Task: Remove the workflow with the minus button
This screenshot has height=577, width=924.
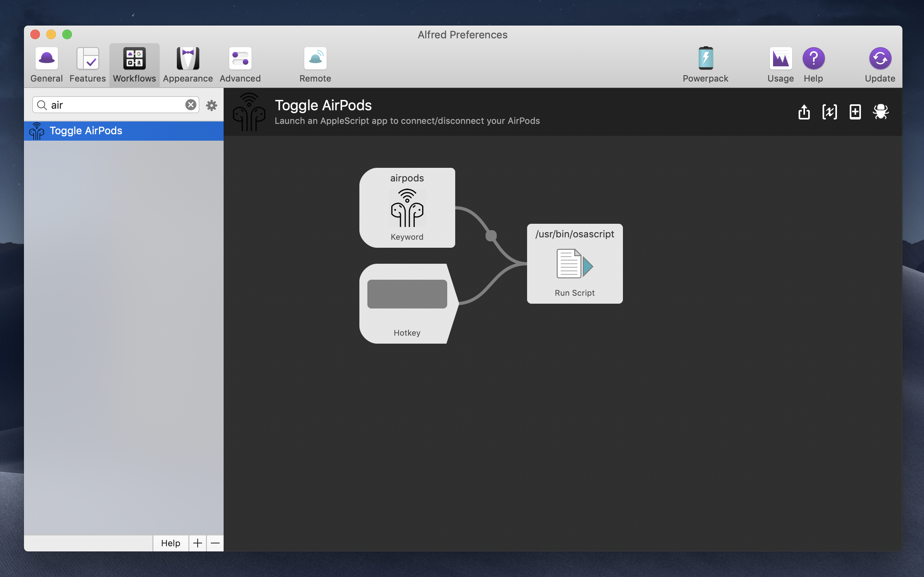Action: pyautogui.click(x=215, y=543)
